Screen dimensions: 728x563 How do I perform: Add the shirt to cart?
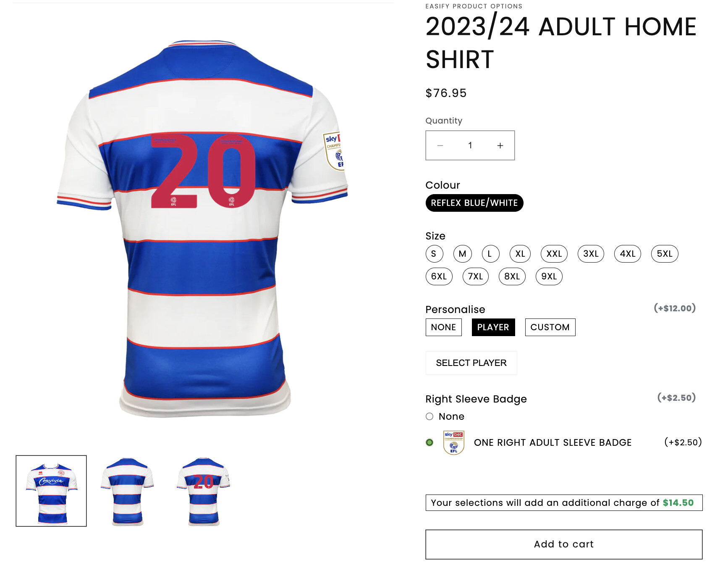(x=563, y=544)
